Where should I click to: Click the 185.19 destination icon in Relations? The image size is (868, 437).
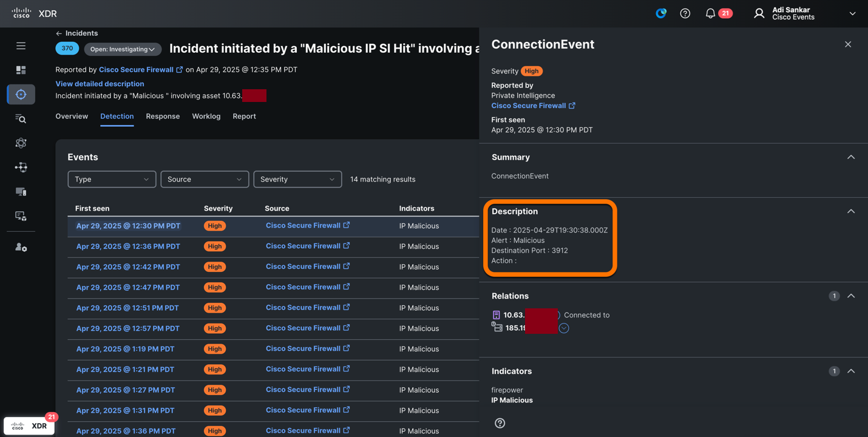[497, 328]
